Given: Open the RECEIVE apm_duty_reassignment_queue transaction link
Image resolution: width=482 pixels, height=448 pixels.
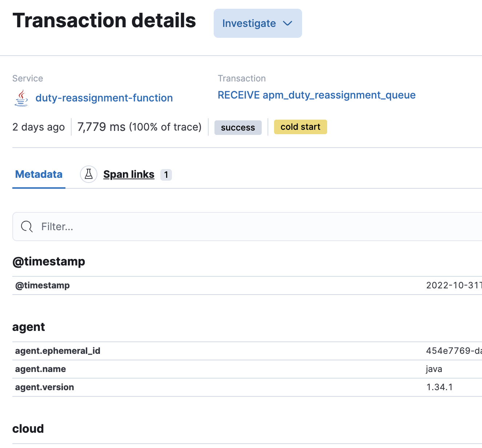Looking at the screenshot, I should 317,95.
